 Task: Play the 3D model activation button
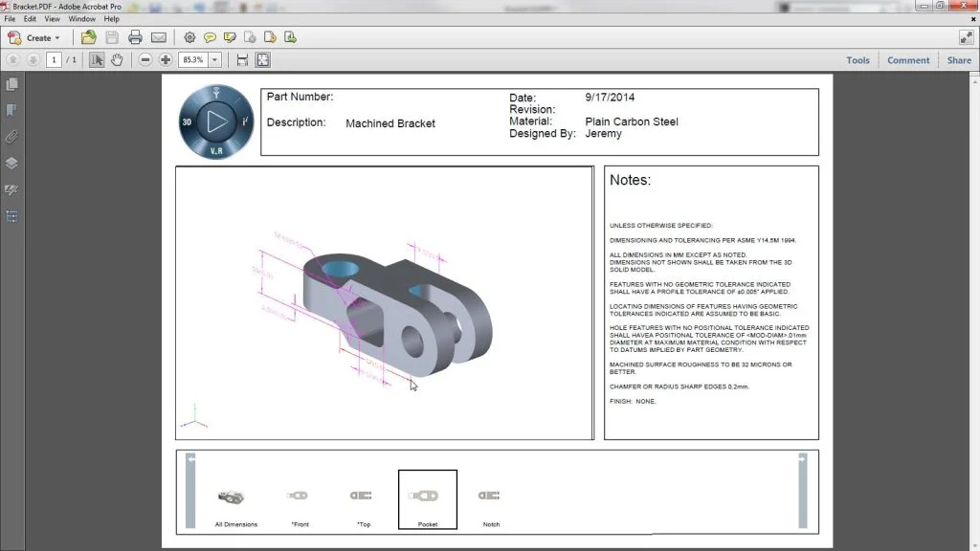(215, 121)
